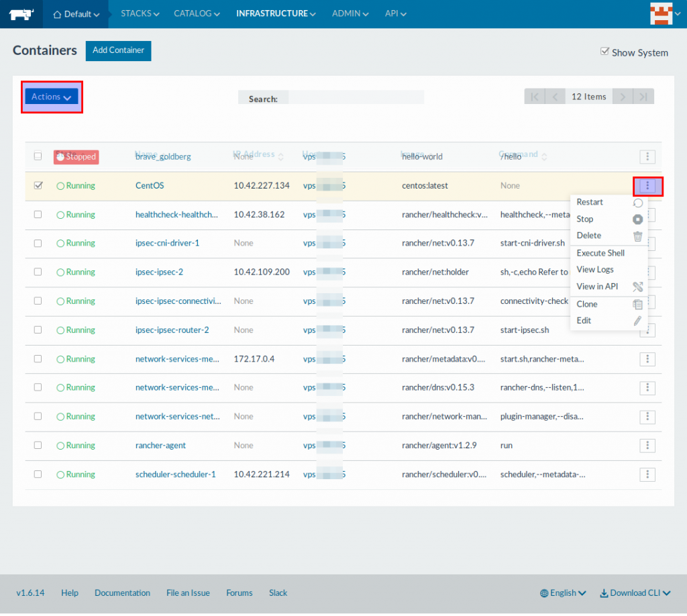Check the brave_goldberg row checkbox
The height and width of the screenshot is (616, 687).
click(38, 156)
